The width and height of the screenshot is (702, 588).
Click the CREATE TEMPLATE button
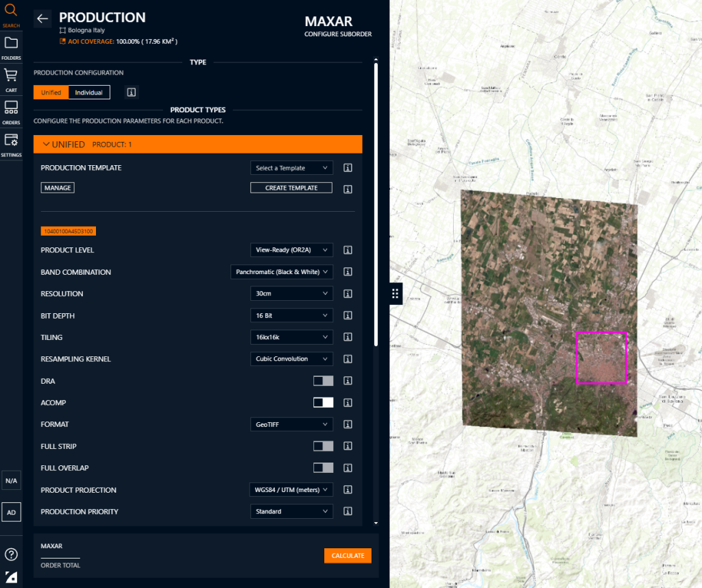coord(291,188)
